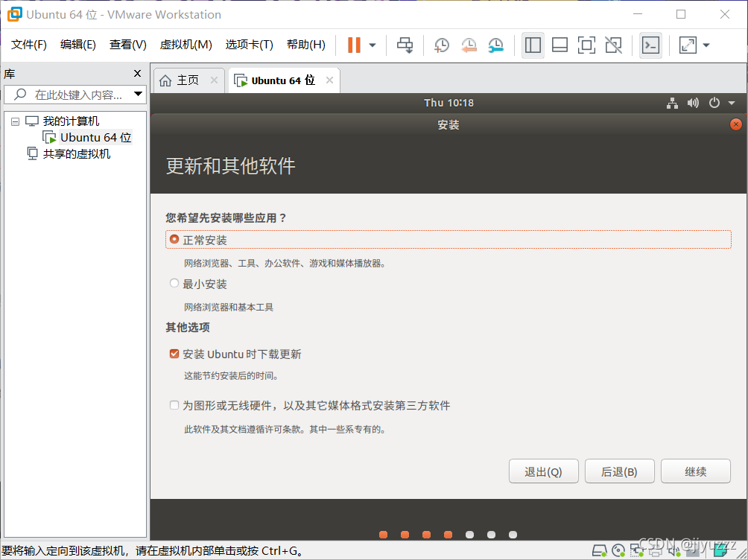This screenshot has width=748, height=560.
Task: Click the hard disk status icon
Action: coord(598,551)
